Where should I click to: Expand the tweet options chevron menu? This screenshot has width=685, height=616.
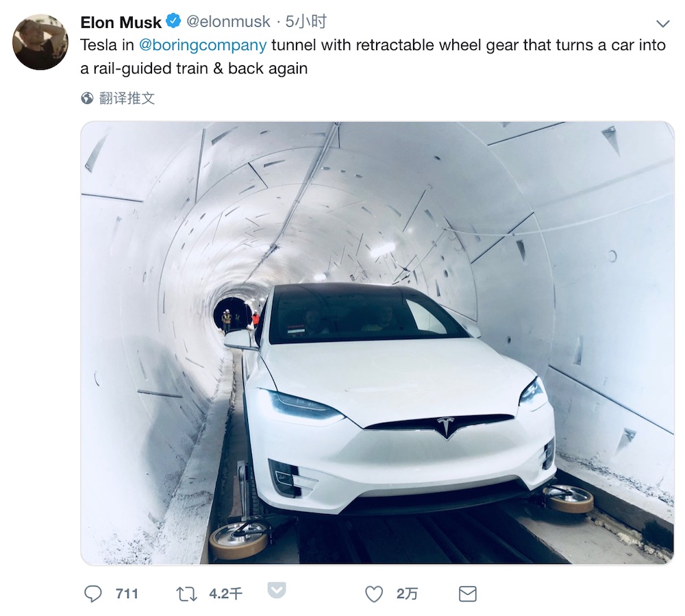662,23
